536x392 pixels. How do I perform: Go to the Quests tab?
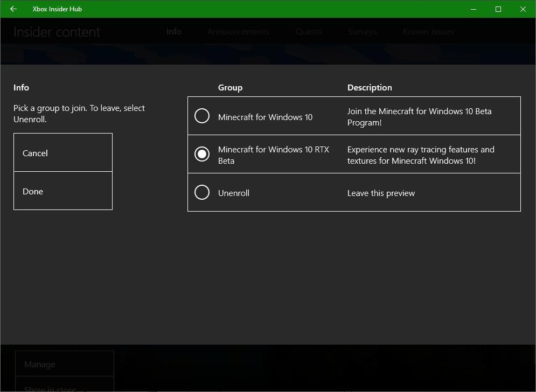pos(309,32)
